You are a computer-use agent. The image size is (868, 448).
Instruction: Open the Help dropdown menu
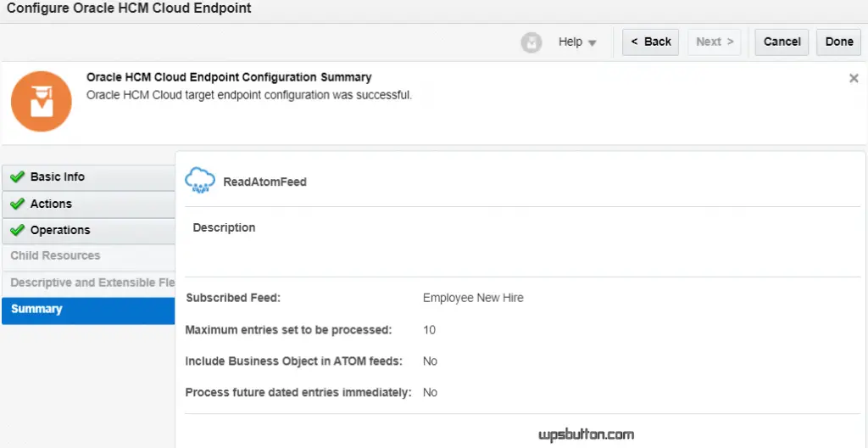pyautogui.click(x=576, y=42)
